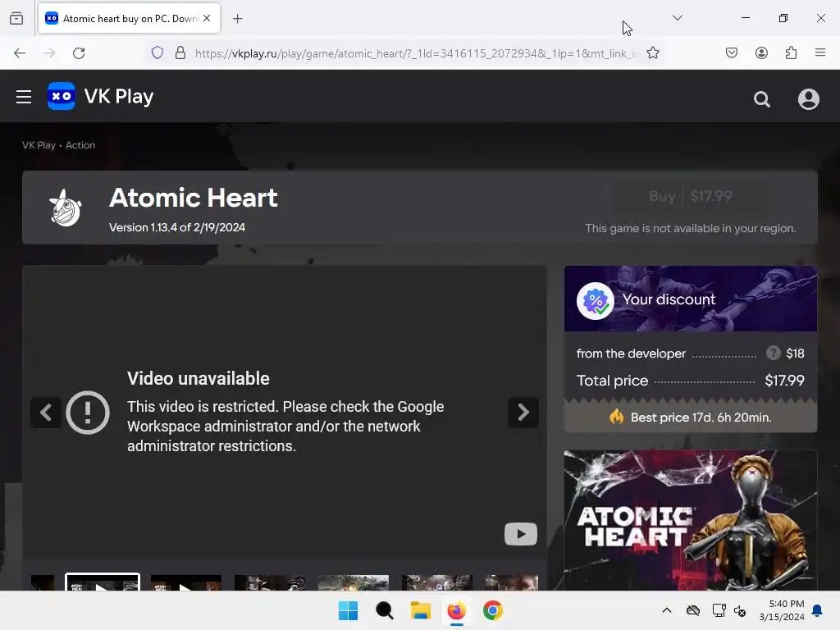
Task: Bookmark this page with the star
Action: click(x=652, y=52)
